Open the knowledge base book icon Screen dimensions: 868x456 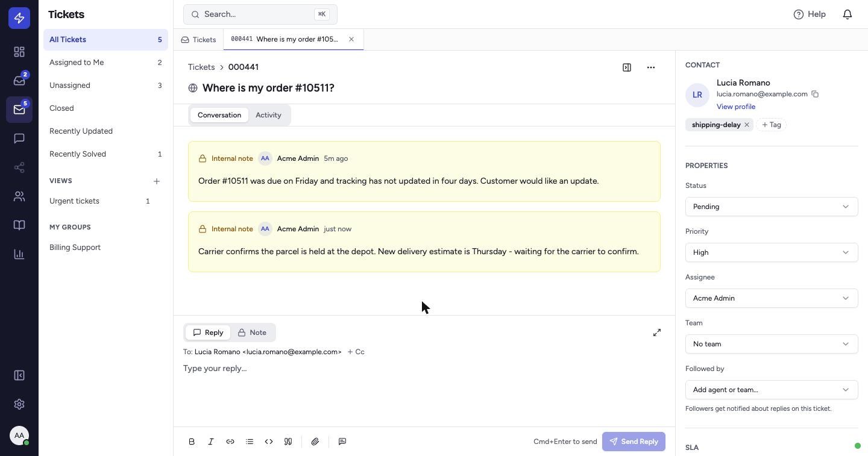19,225
